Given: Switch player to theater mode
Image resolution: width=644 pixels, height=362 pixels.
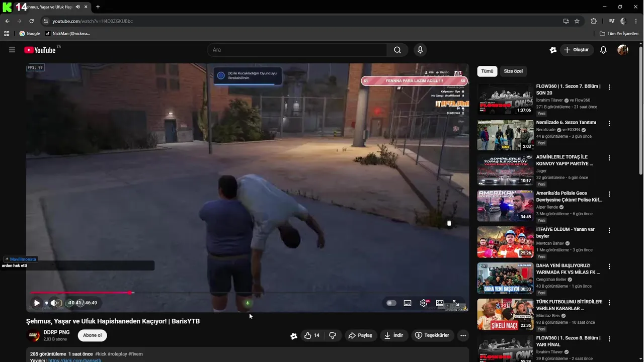Looking at the screenshot, I should click(440, 303).
